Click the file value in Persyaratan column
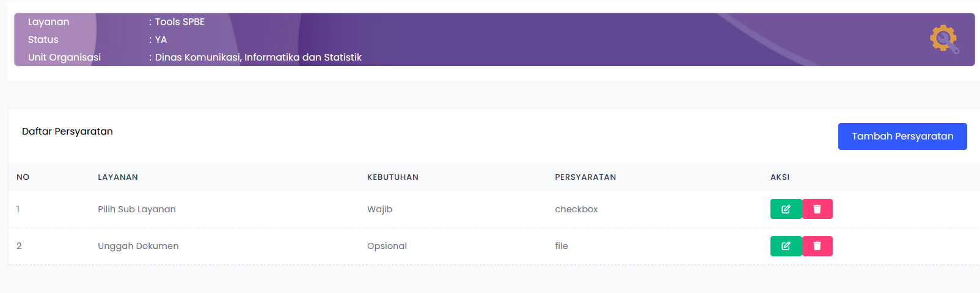Image resolution: width=980 pixels, height=293 pixels. tap(561, 246)
